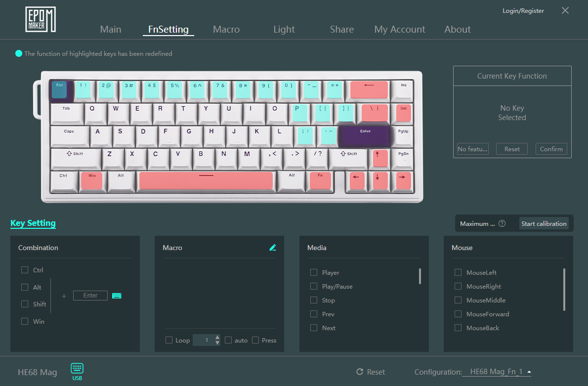Click the Maximum help question mark icon
Screen dimensions: 588x386
502,223
